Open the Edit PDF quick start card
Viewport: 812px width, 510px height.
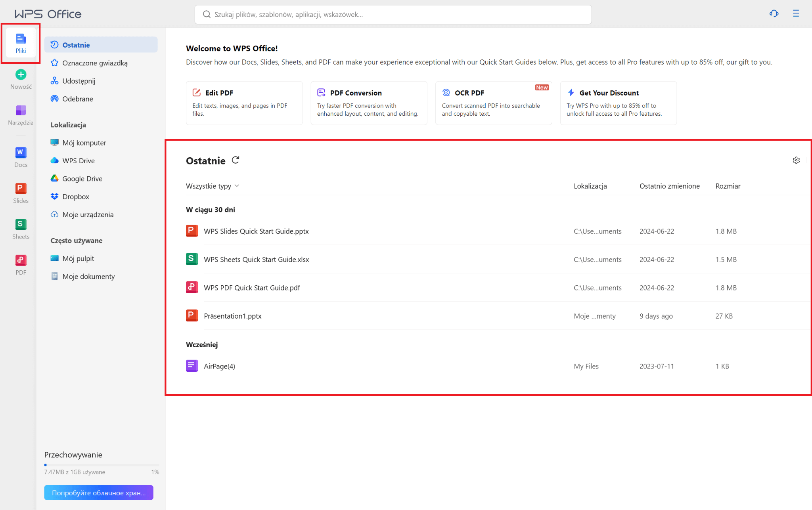[x=244, y=103]
